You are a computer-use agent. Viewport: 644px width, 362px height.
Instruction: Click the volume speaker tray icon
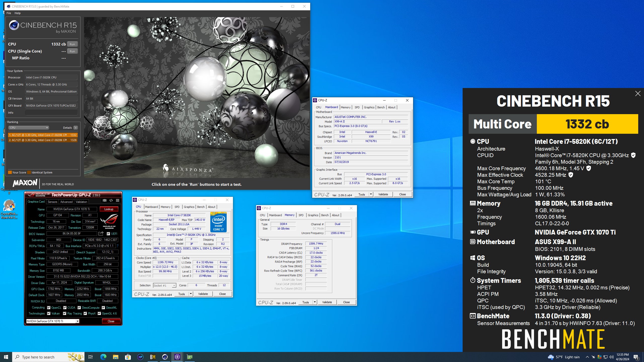pyautogui.click(x=612, y=357)
